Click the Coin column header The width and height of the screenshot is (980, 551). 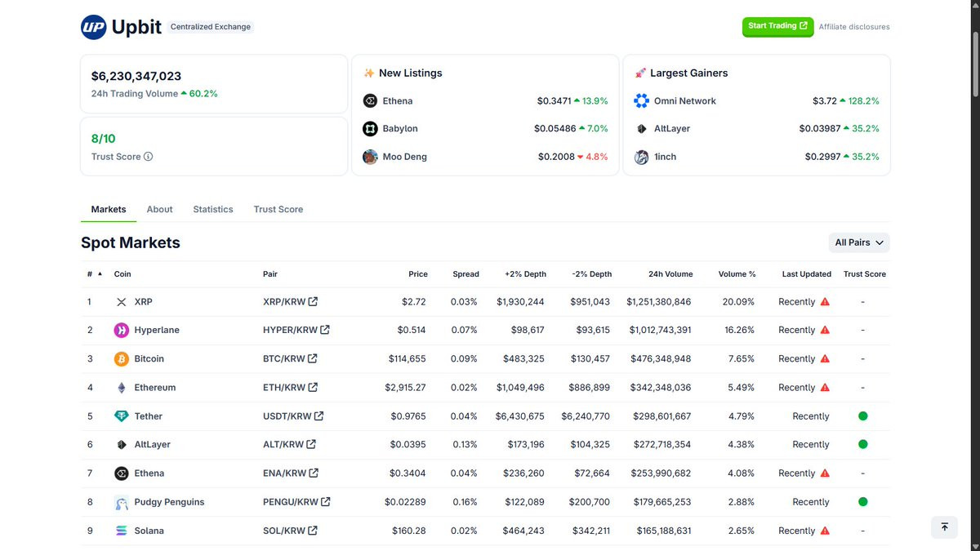122,274
